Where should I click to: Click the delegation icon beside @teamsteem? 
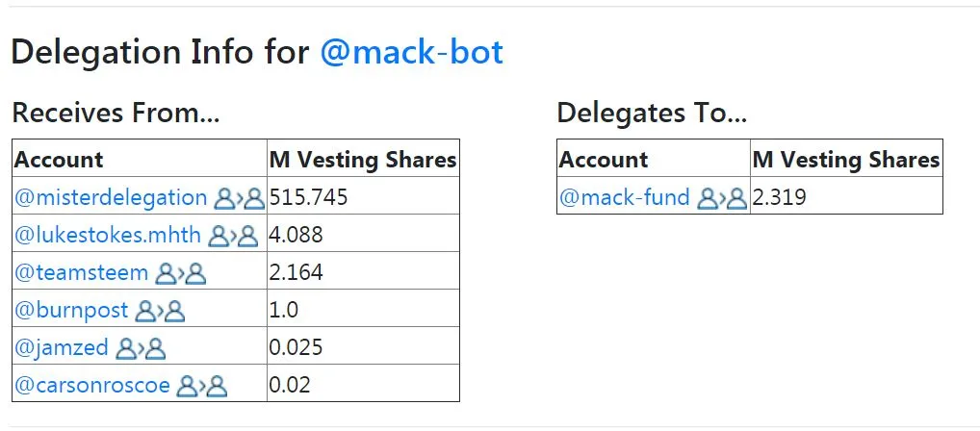point(181,273)
